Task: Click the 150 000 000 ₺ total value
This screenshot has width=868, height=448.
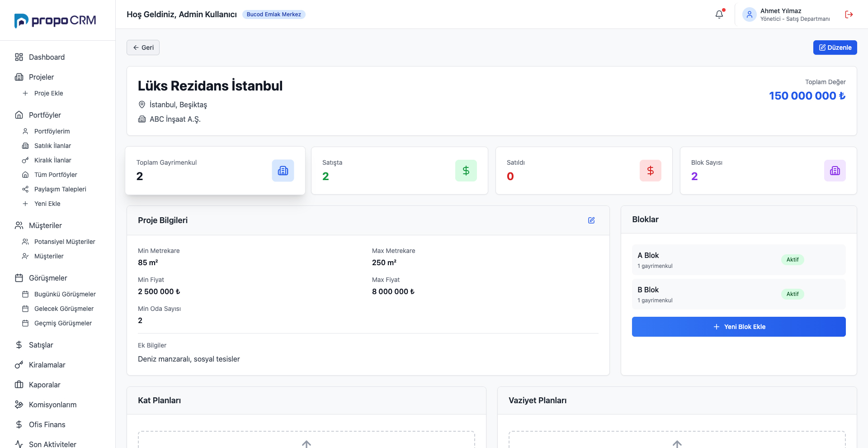Action: [x=807, y=96]
